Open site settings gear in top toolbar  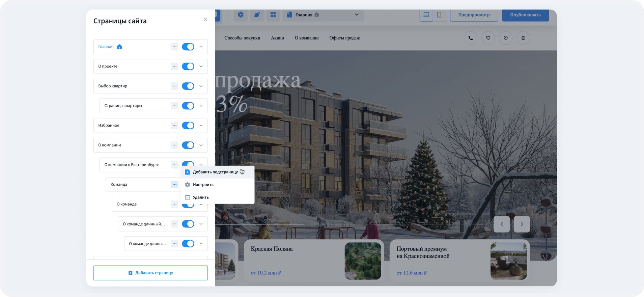click(241, 15)
